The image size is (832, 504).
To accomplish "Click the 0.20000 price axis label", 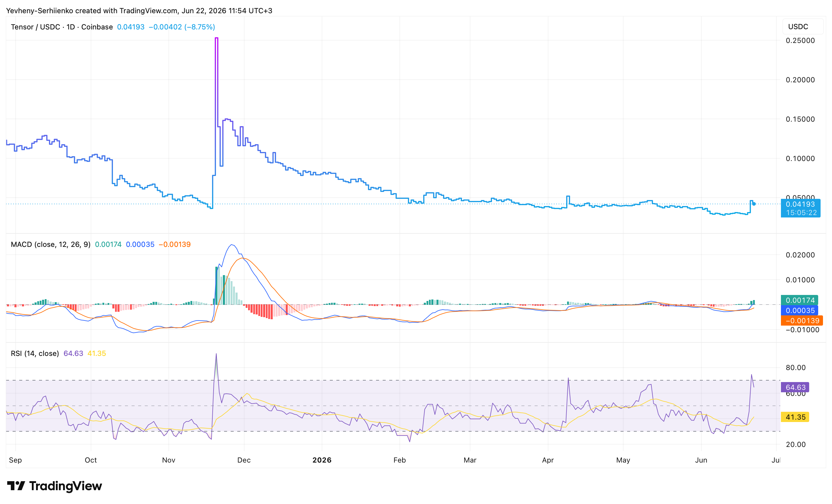I will pos(800,80).
